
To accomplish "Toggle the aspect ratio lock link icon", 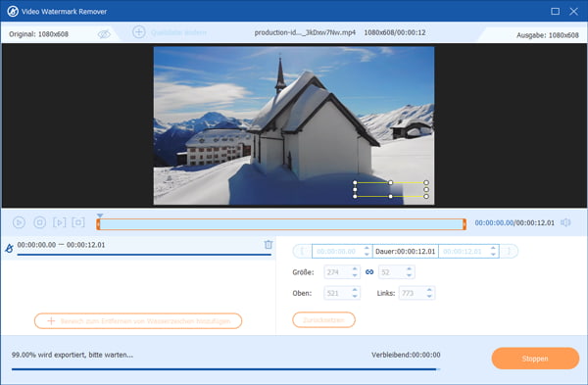I will 369,272.
